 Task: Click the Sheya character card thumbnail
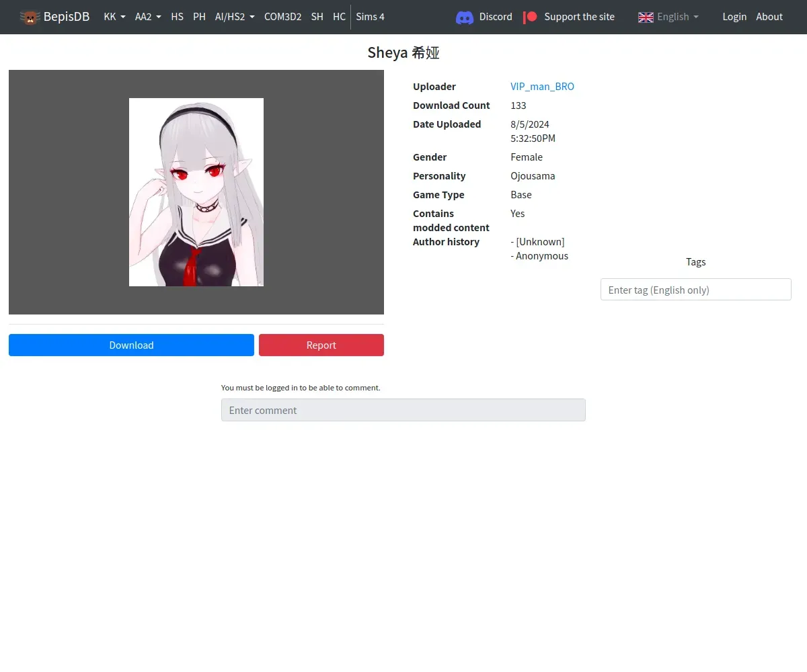coord(196,192)
